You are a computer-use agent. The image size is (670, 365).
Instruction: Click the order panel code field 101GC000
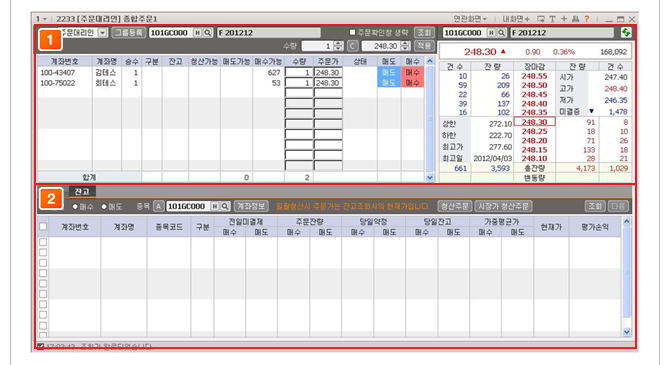[x=170, y=33]
